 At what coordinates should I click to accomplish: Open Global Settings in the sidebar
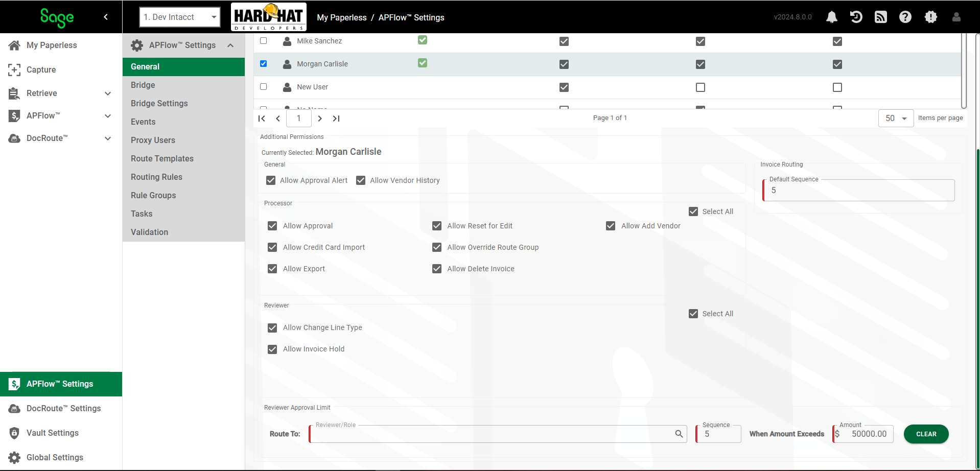pyautogui.click(x=61, y=457)
